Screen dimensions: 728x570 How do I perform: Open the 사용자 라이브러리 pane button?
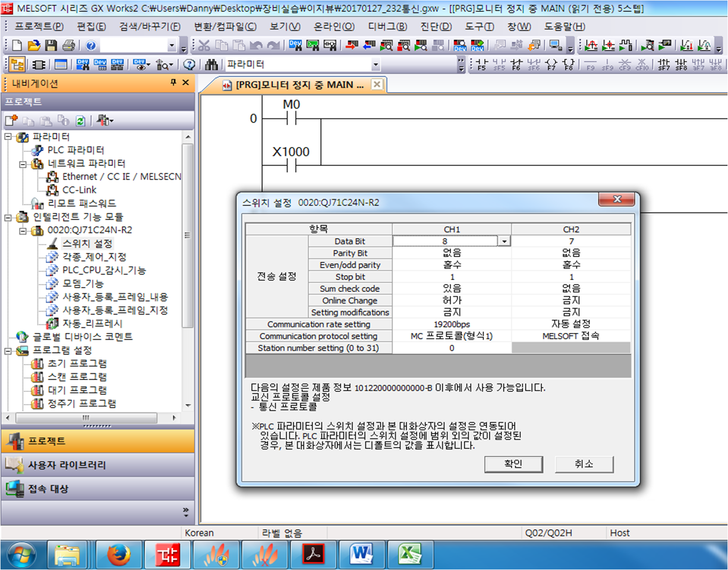pos(98,465)
